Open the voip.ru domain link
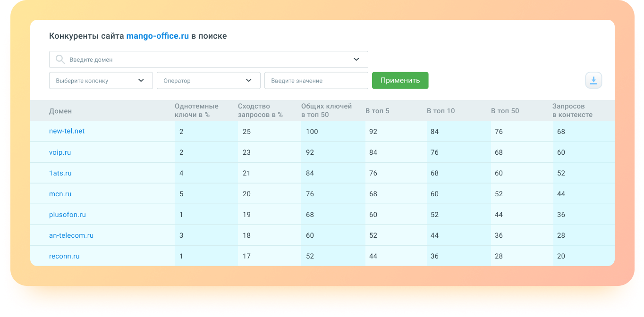Viewport: 644px width, 317px height. [60, 152]
